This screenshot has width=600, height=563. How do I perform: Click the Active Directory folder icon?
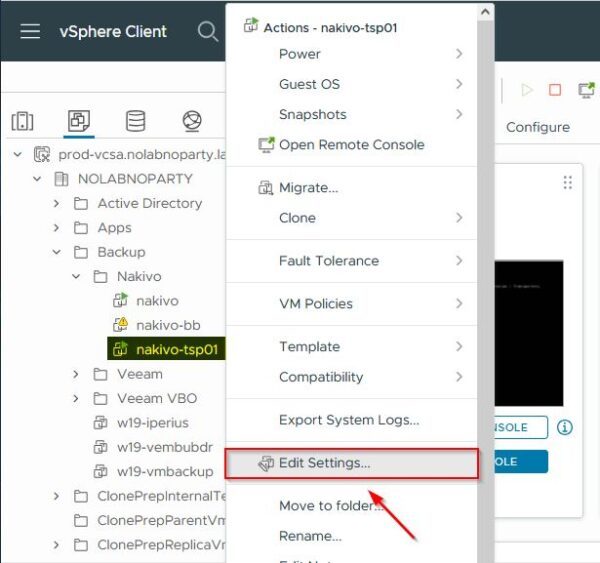[x=81, y=203]
